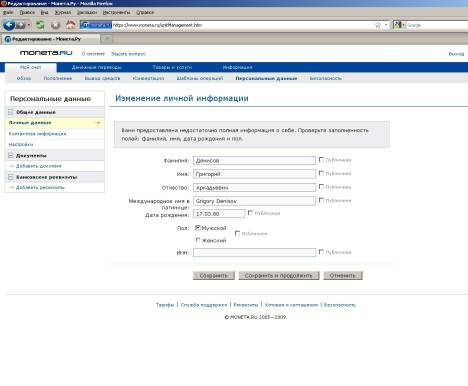468x386 pixels.
Task: Click the URL field showing moneta.ru address
Action: coord(243,25)
